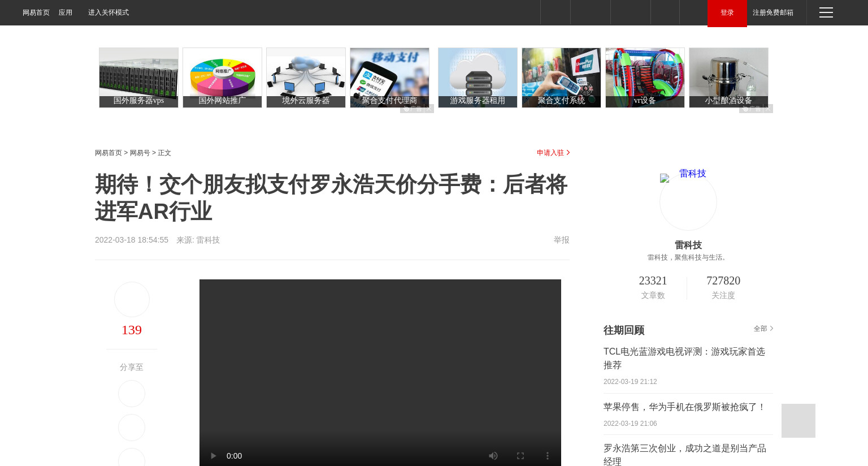Click the 23321 文章数 stat
Viewport: 868px width, 466px height.
tap(653, 287)
